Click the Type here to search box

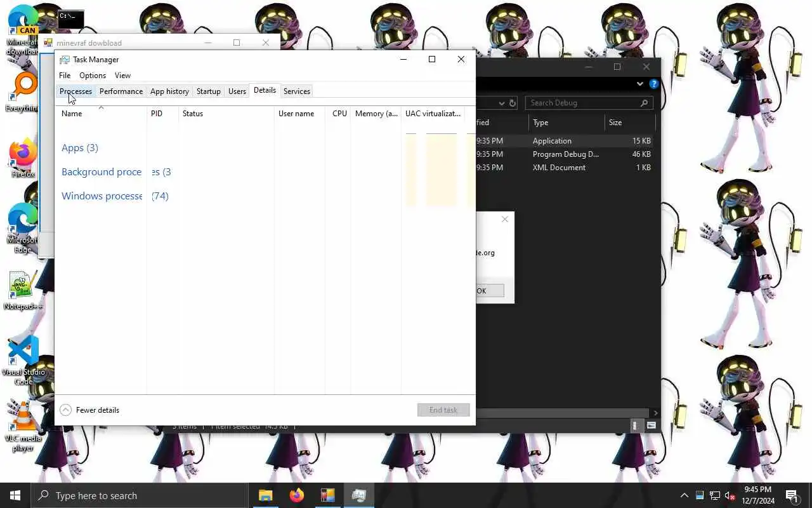click(x=140, y=496)
